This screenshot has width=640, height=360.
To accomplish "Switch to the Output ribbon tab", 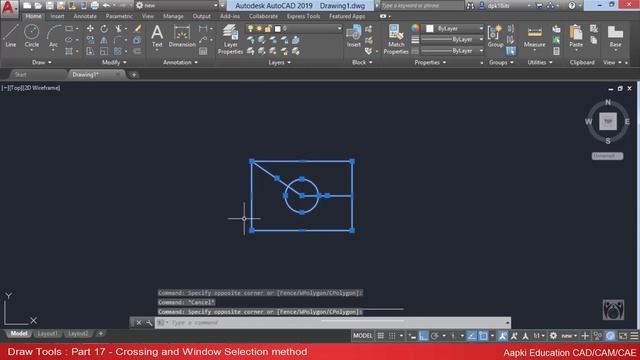I will click(202, 16).
